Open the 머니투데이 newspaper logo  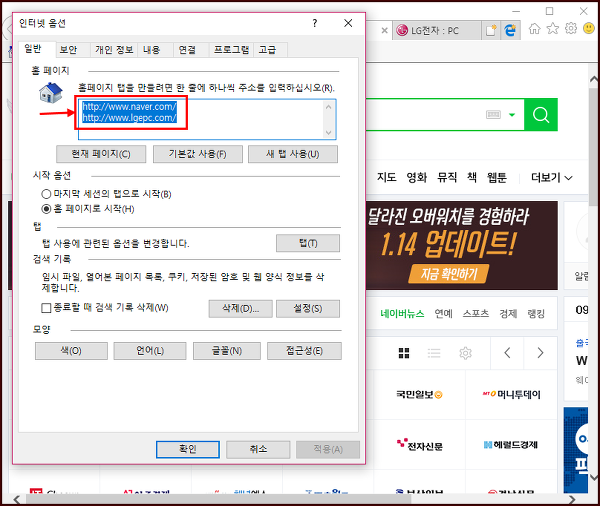[x=512, y=394]
